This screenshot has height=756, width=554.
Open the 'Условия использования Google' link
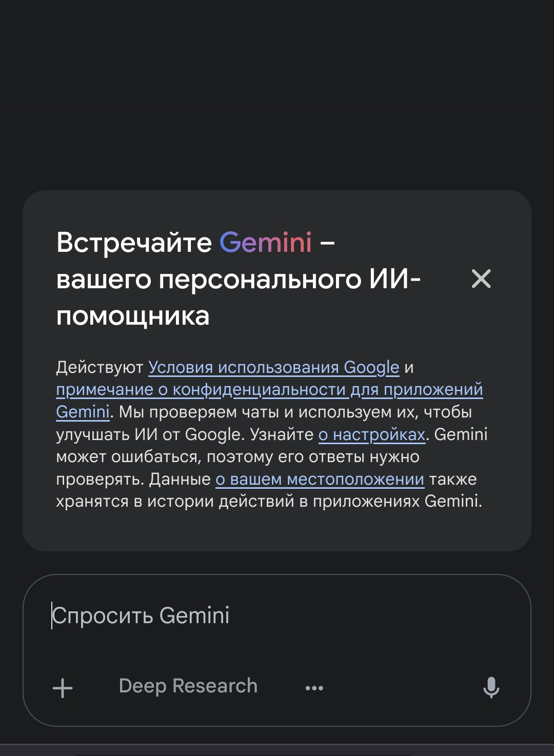pyautogui.click(x=273, y=367)
